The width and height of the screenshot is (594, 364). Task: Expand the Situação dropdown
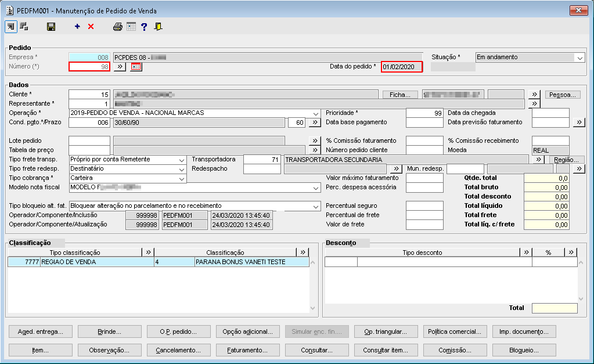tap(579, 57)
